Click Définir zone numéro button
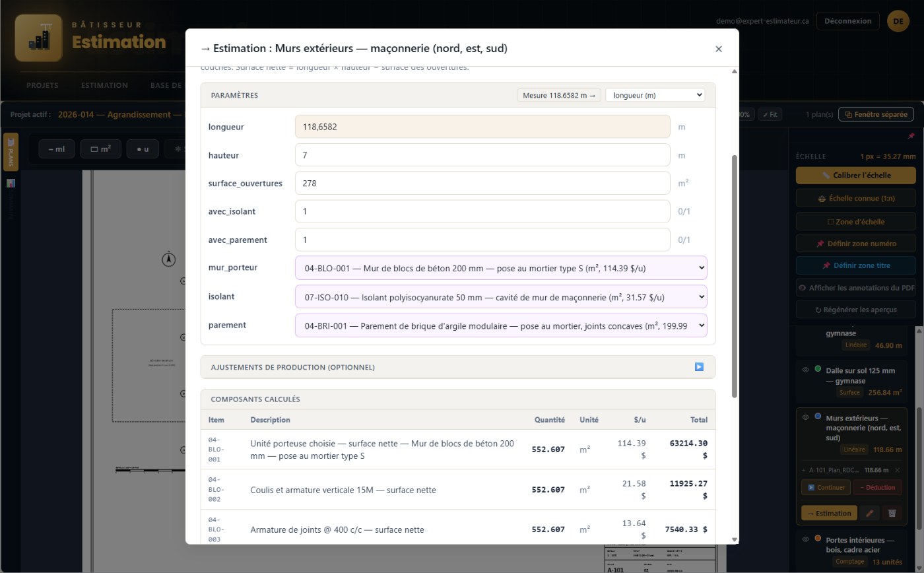 855,244
